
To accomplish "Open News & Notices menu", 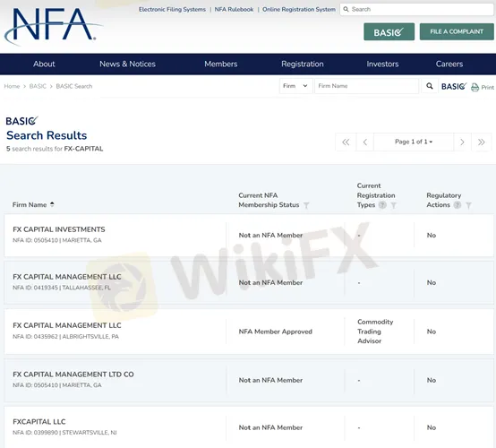I will click(127, 64).
